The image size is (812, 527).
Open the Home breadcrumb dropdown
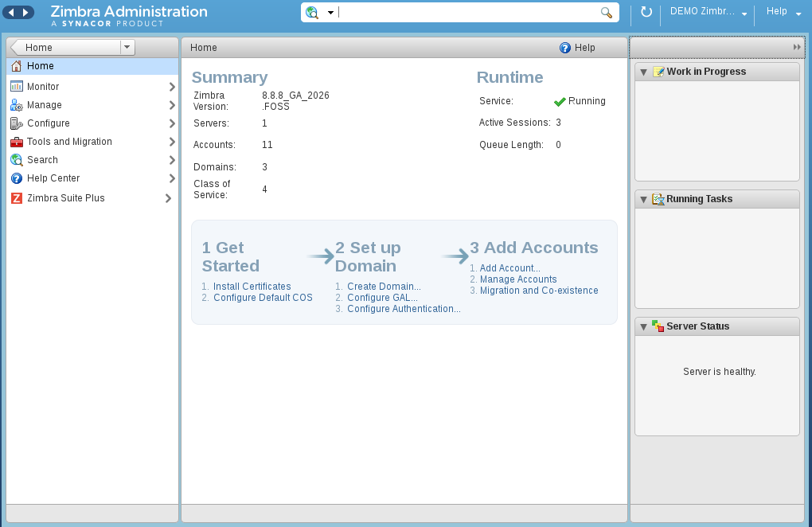pos(127,47)
